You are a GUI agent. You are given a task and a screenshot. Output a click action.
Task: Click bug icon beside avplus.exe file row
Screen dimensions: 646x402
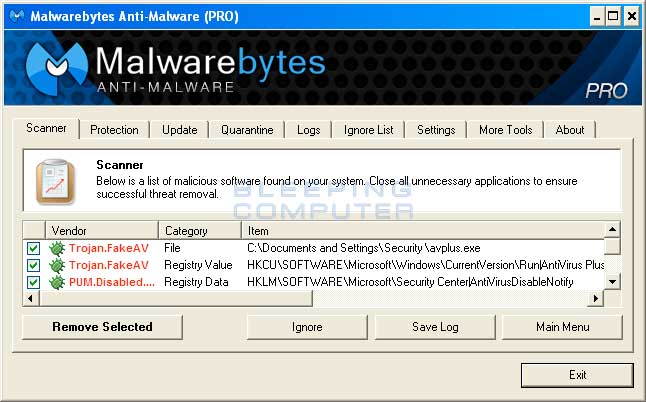57,248
